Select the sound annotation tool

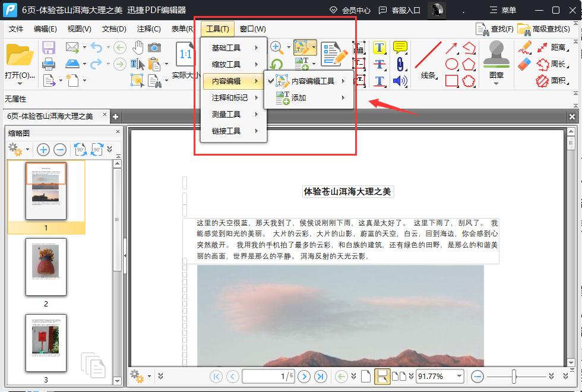(x=400, y=80)
